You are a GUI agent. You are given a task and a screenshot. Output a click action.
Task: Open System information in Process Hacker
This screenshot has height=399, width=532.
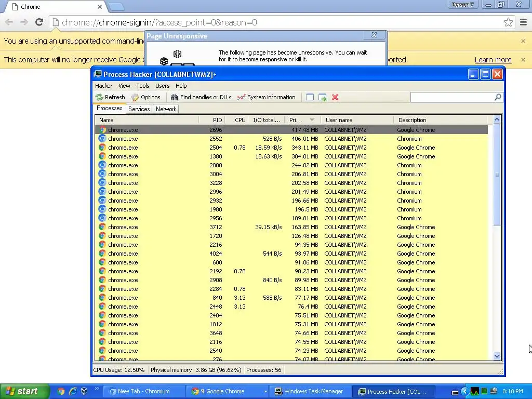[267, 97]
